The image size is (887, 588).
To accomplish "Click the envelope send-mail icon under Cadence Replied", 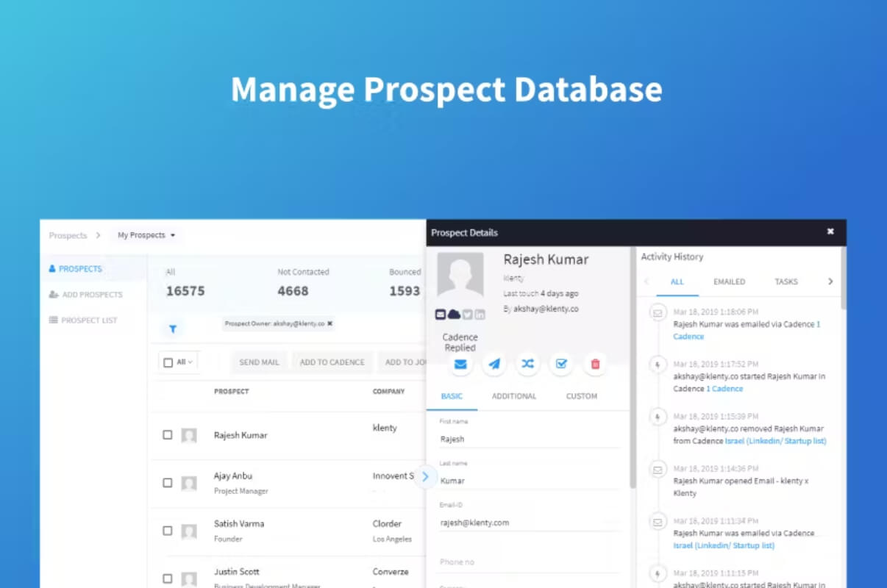I will 460,364.
